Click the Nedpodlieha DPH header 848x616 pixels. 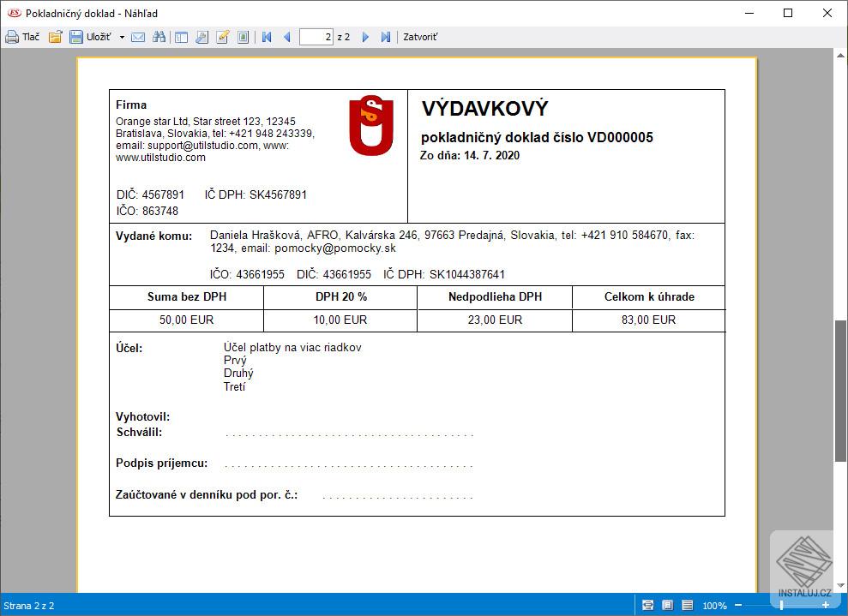pyautogui.click(x=495, y=296)
